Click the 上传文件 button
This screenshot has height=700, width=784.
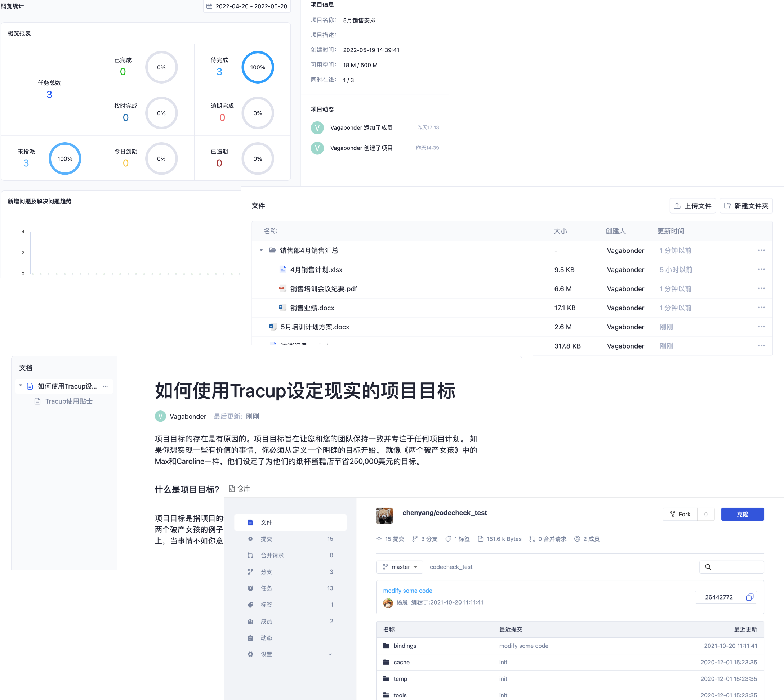point(692,206)
